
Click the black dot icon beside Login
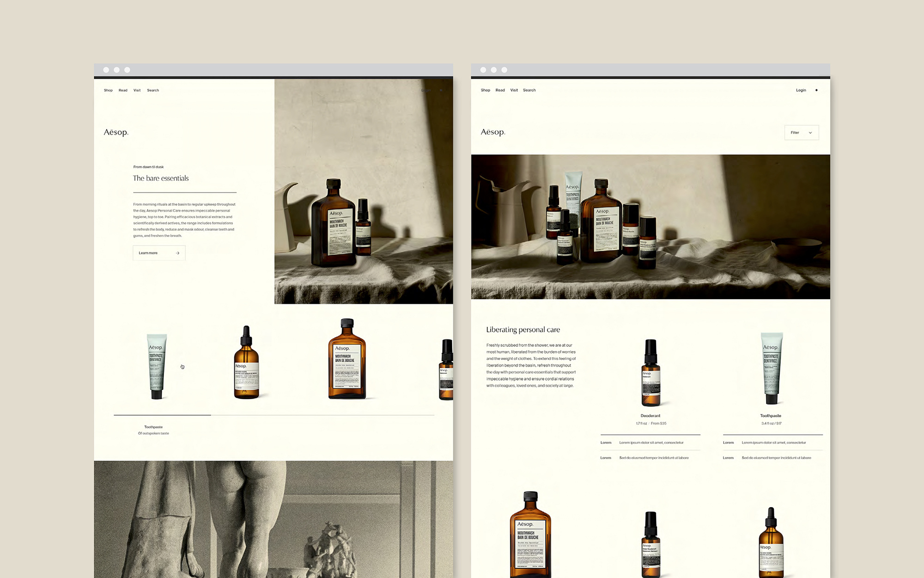816,90
